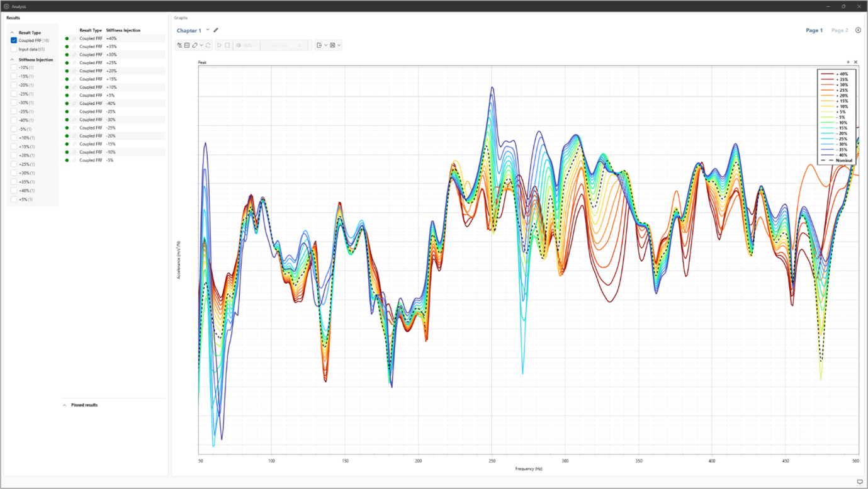Click the feedback icon in bottom-right corner
This screenshot has width=868, height=489.
860,482
